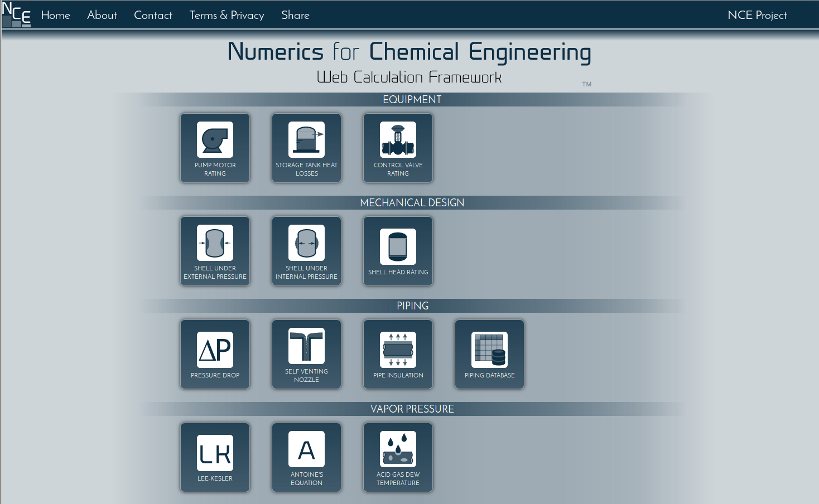The image size is (819, 504).
Task: Launch the Control Valve Rating calculator
Action: tap(398, 148)
